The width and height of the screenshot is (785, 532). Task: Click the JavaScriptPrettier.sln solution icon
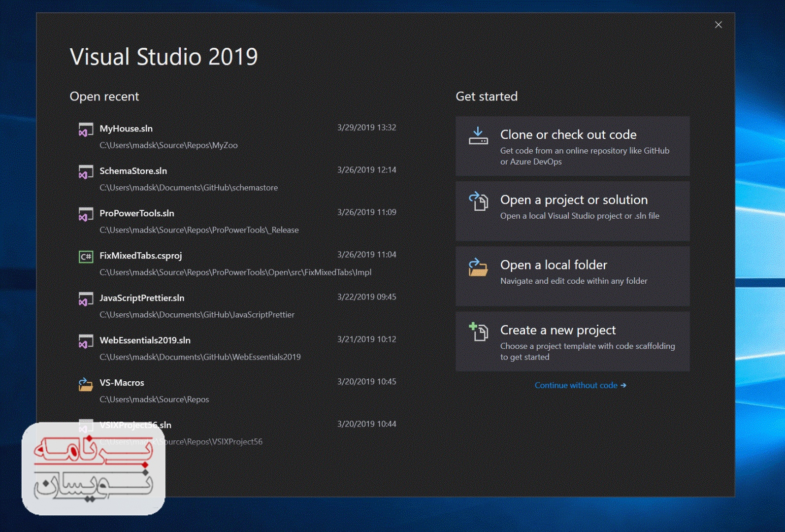pos(86,299)
